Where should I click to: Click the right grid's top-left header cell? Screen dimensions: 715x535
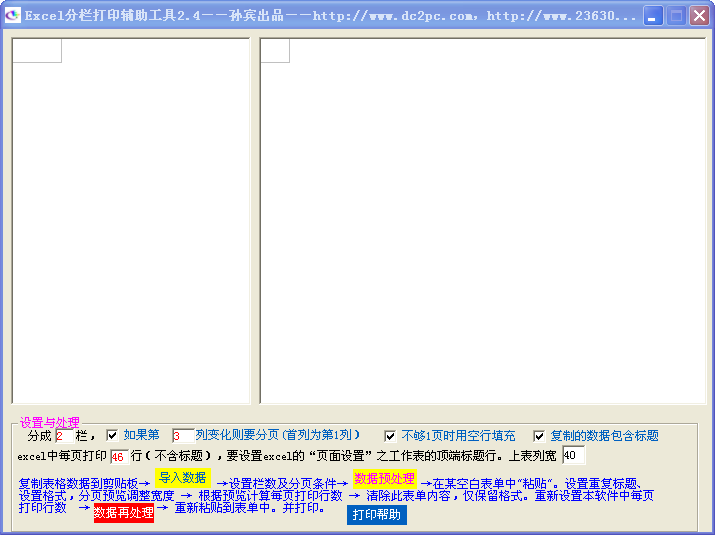275,51
